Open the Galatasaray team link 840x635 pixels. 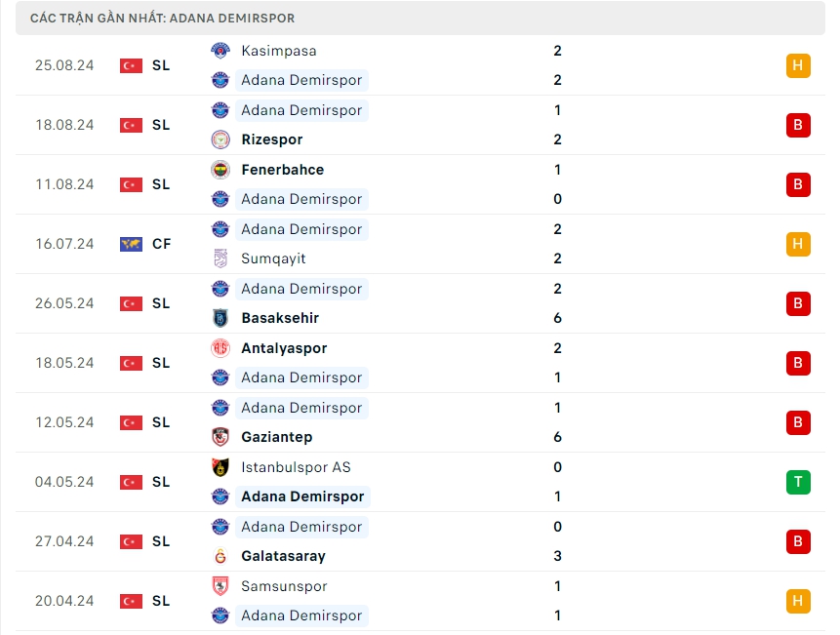tap(283, 556)
